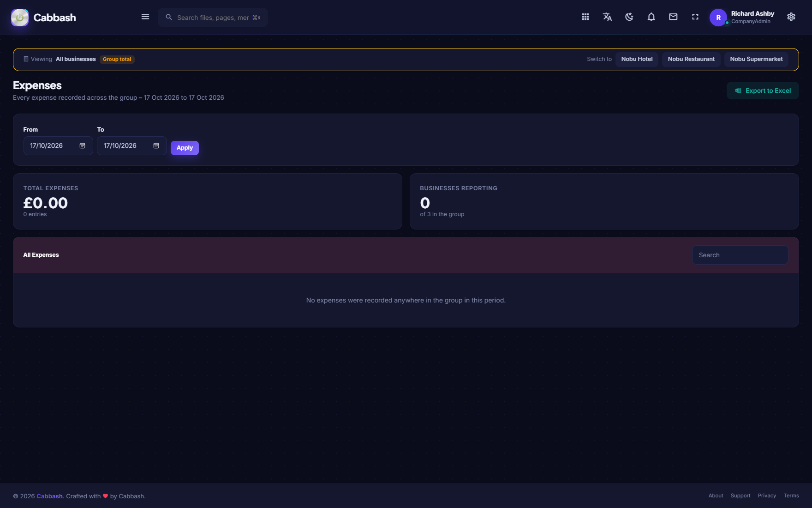Toggle dark mode moon icon

[x=629, y=17]
